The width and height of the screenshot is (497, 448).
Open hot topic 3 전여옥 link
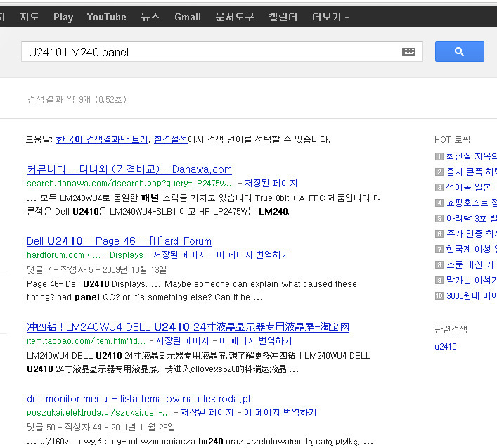[471, 187]
